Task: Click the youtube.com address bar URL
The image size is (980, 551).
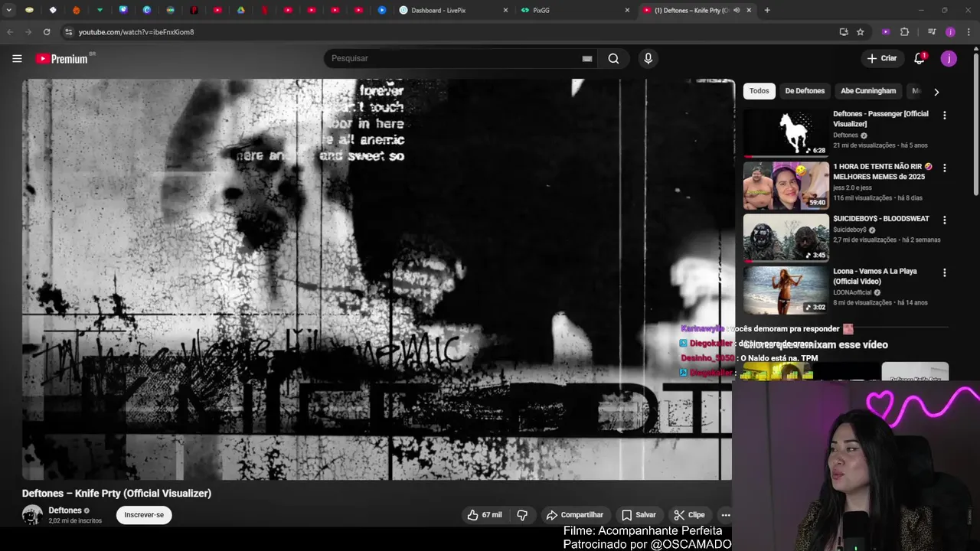Action: pos(136,32)
